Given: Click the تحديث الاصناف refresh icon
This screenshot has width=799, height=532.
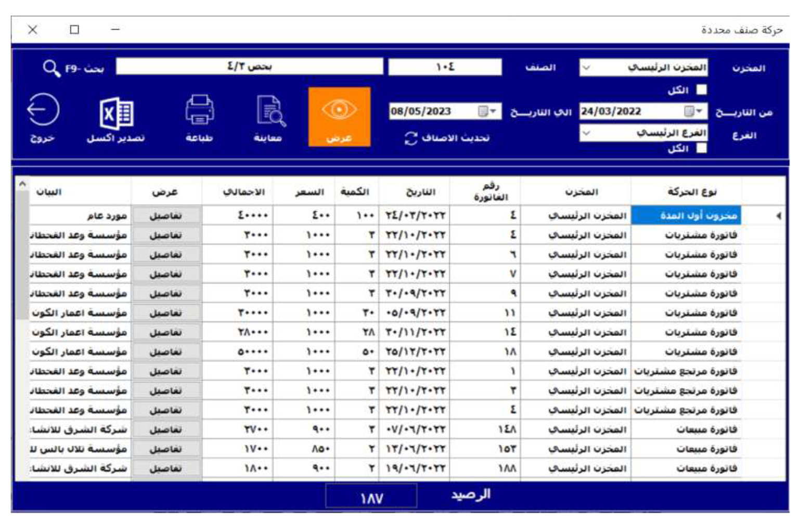Looking at the screenshot, I should point(411,138).
